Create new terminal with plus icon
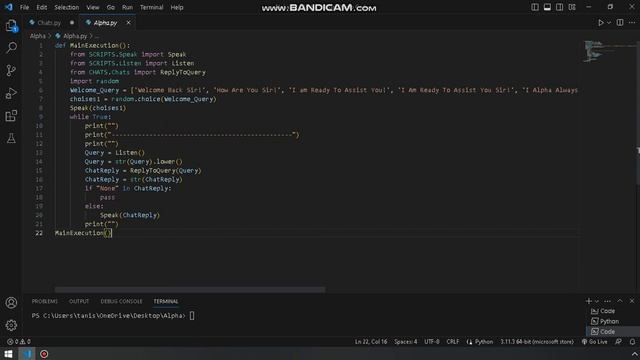 [x=589, y=301]
